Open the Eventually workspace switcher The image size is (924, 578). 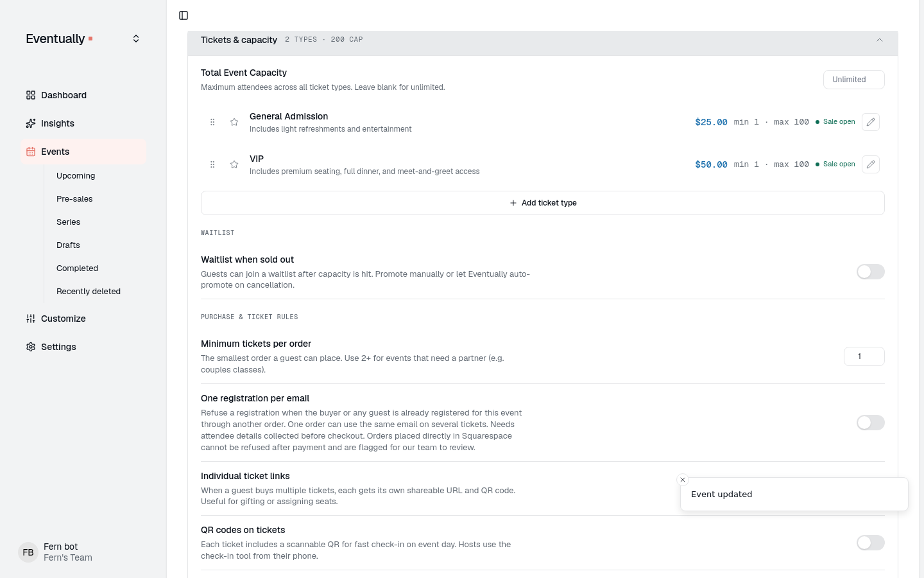[136, 39]
